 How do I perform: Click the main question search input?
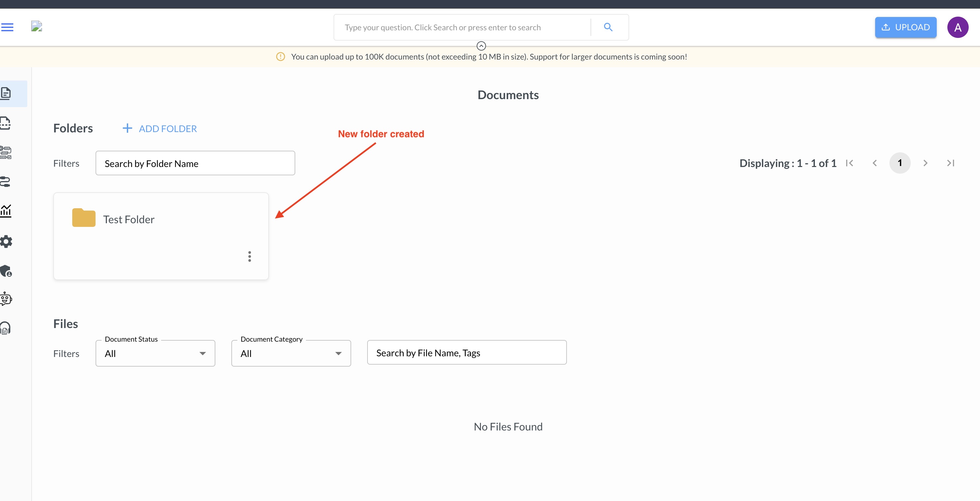(x=462, y=27)
